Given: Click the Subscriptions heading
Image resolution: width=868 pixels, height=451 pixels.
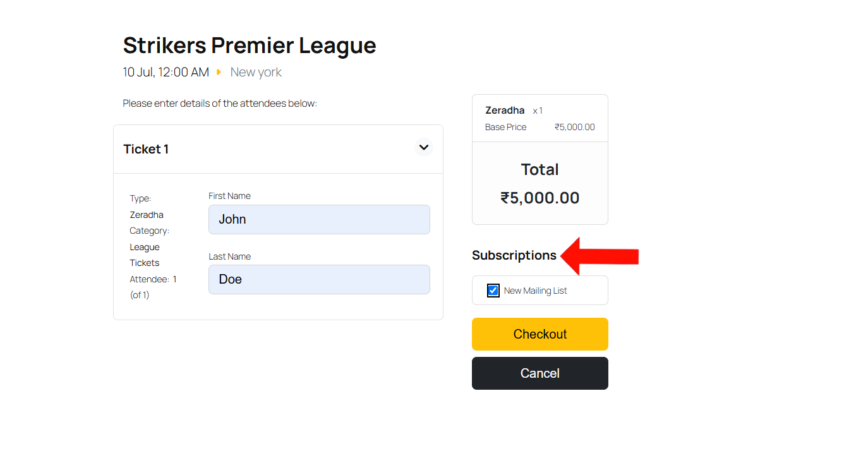Looking at the screenshot, I should coord(514,255).
